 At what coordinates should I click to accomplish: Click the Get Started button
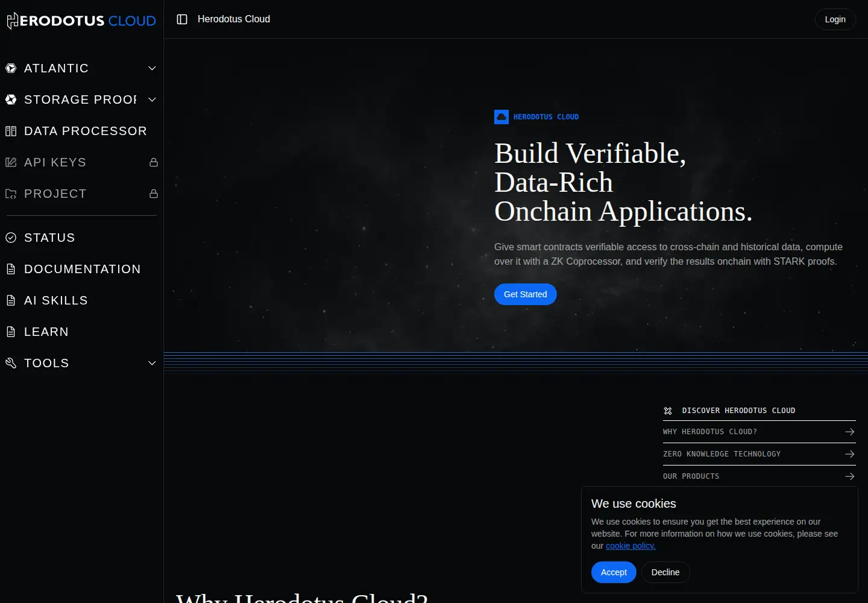click(x=526, y=294)
